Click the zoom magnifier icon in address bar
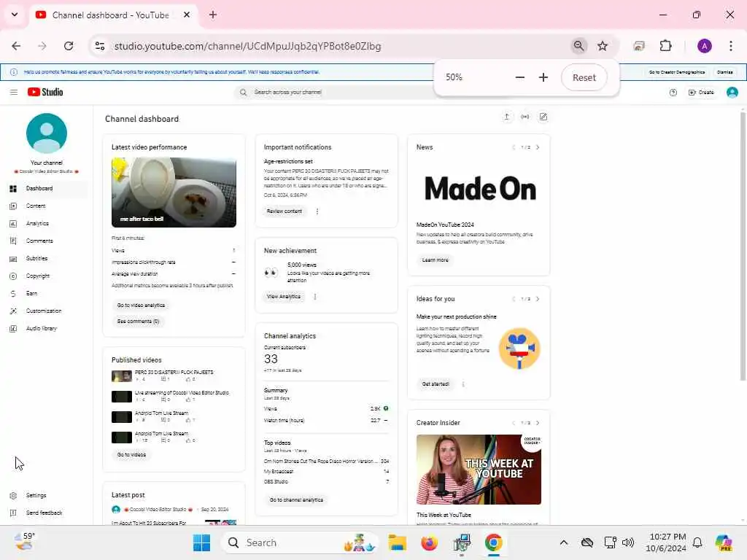Image resolution: width=747 pixels, height=560 pixels. tap(578, 46)
